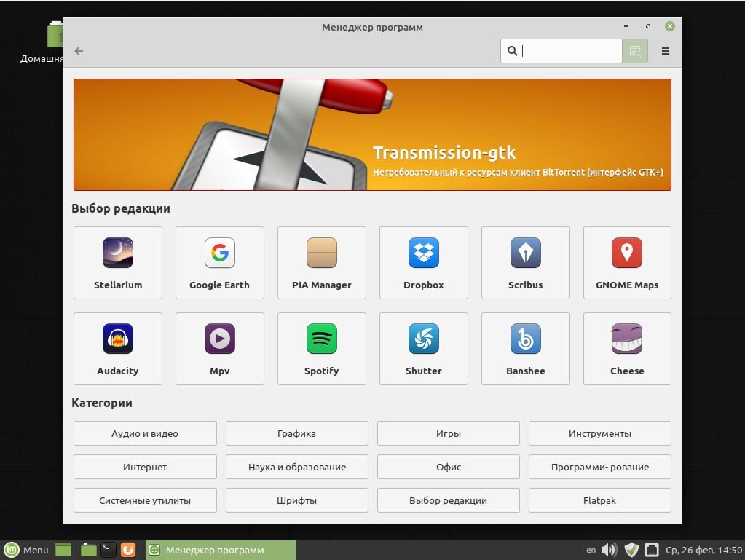Open the Cheese app tile
The width and height of the screenshot is (745, 560).
click(627, 349)
